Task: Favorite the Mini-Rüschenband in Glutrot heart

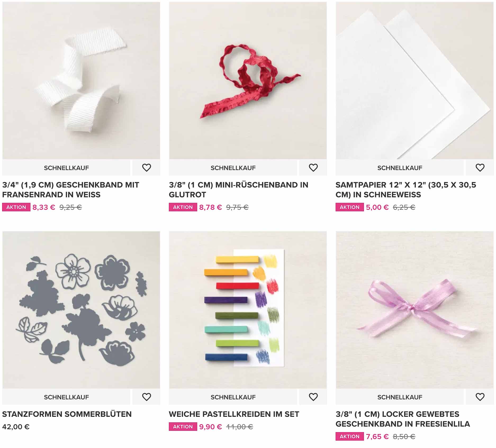Action: (313, 168)
